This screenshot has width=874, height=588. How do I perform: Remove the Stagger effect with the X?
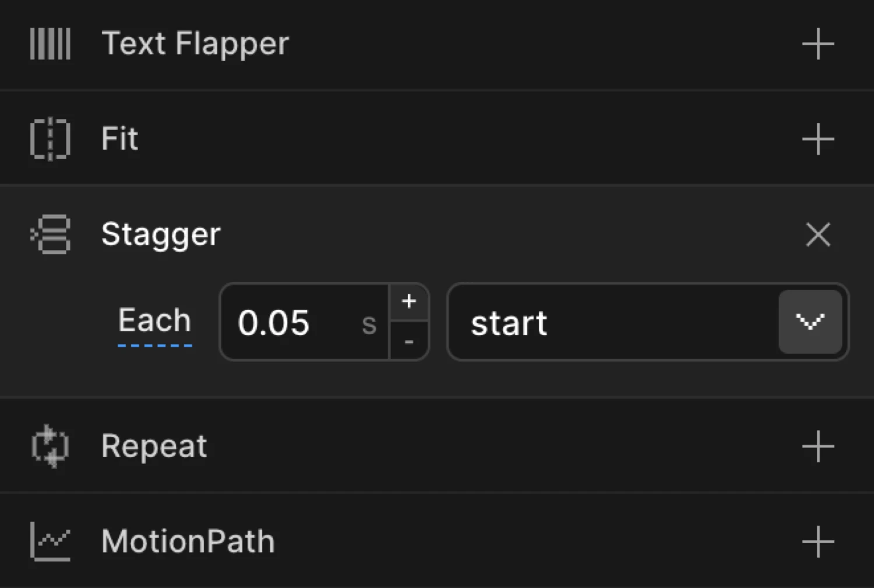[818, 234]
